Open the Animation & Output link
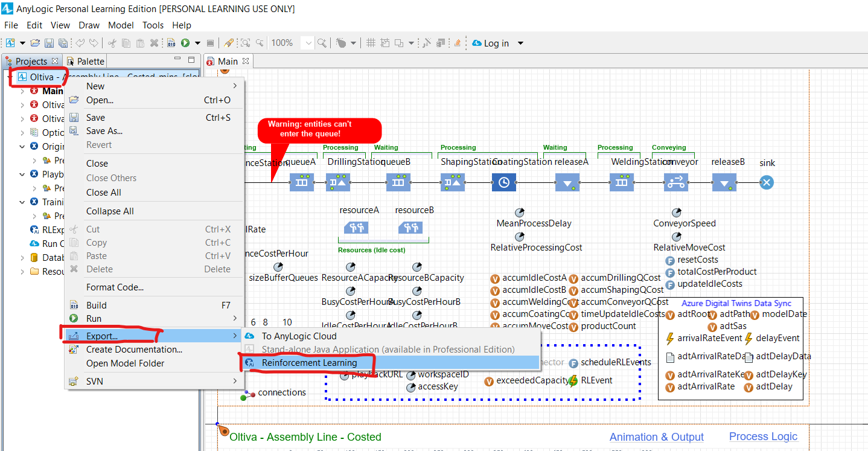This screenshot has height=451, width=868. point(657,437)
